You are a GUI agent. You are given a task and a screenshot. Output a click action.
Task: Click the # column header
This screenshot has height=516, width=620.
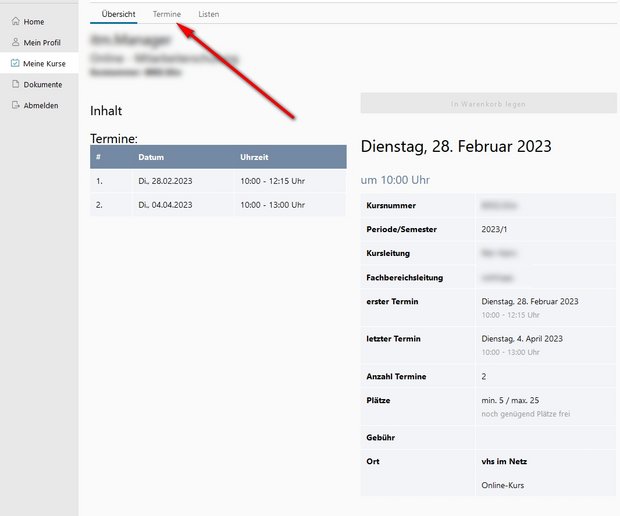click(x=99, y=158)
